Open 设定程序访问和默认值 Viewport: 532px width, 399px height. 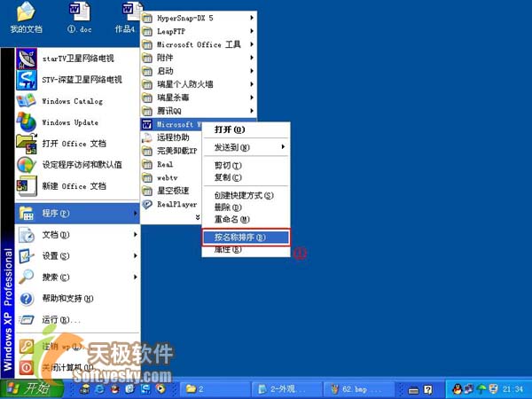pyautogui.click(x=77, y=165)
